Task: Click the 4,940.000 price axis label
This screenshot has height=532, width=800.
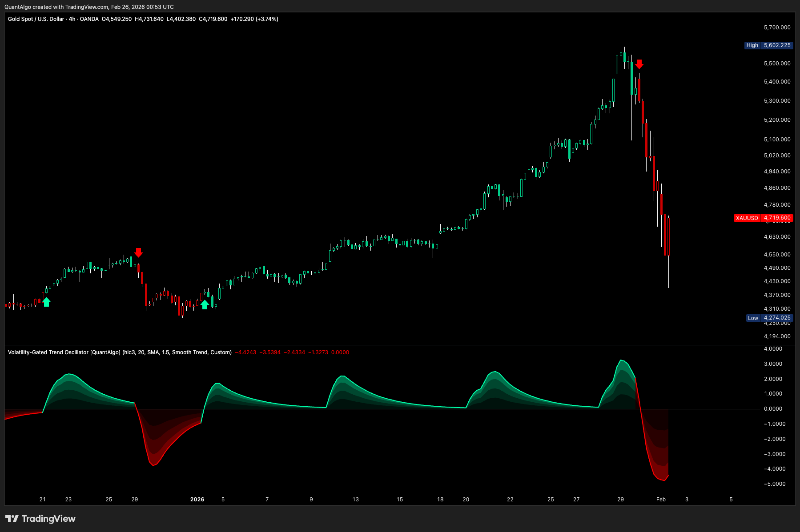Action: [x=777, y=172]
